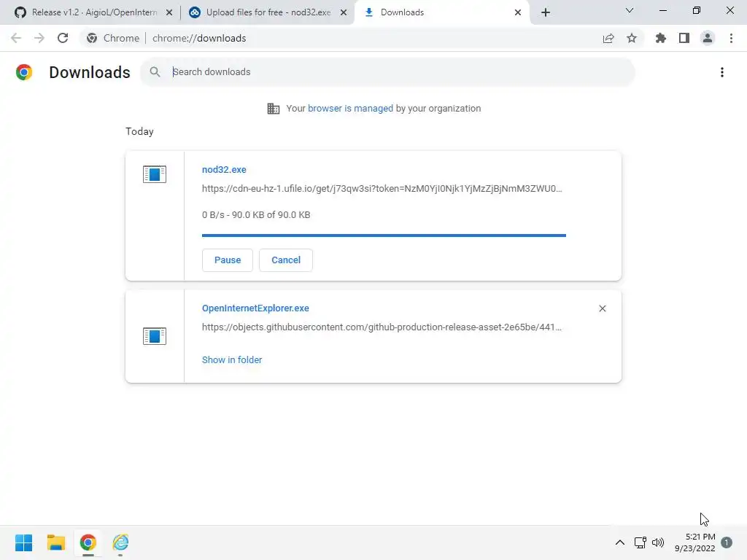Close the Upload files for free tab
This screenshot has height=560, width=747.
pyautogui.click(x=344, y=12)
